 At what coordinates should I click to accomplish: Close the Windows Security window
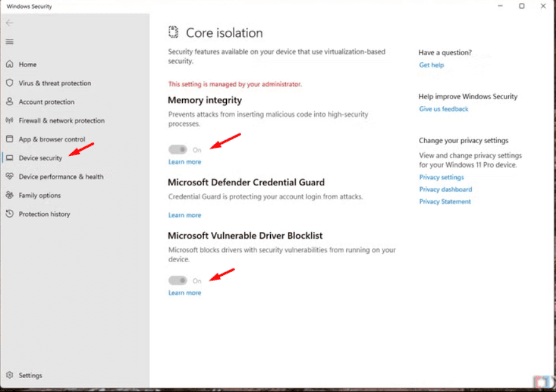tap(543, 6)
